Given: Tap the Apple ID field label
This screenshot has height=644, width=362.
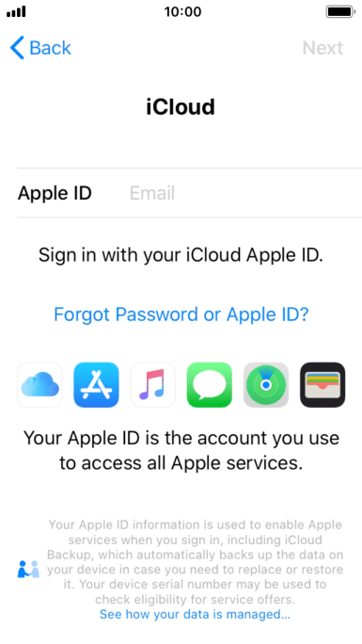Looking at the screenshot, I should 55,193.
